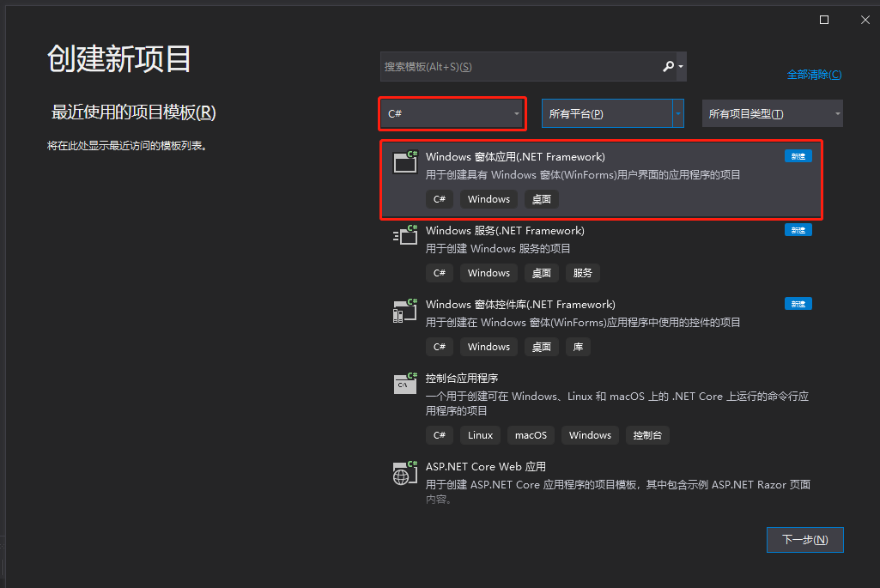
Task: Close the 创建新项目 dialog
Action: pos(865,21)
